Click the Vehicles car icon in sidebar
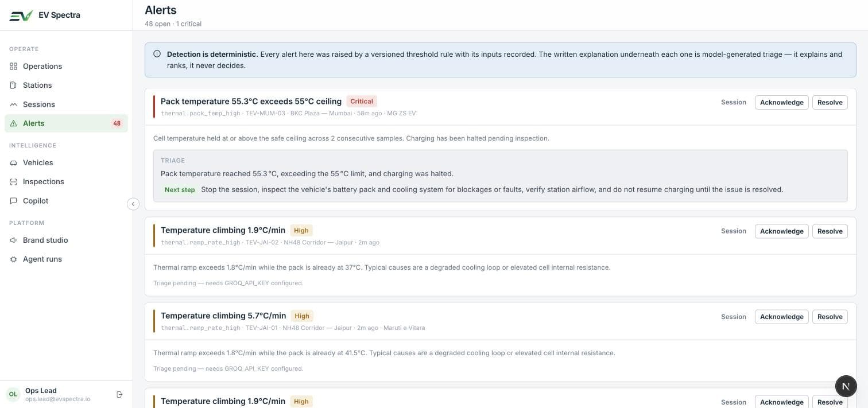This screenshot has width=868, height=408. click(x=14, y=162)
